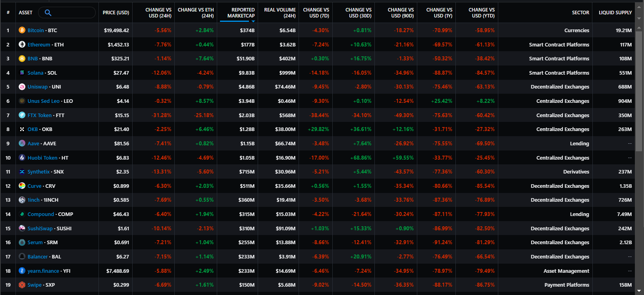Click Synthetix sector Derivatives
644x295 pixels.
(576, 172)
